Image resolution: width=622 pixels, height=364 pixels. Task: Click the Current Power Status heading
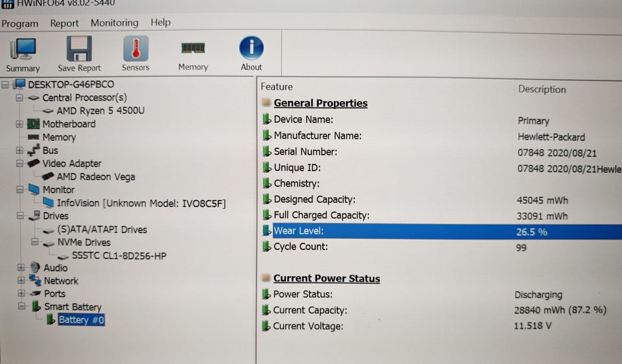(327, 279)
